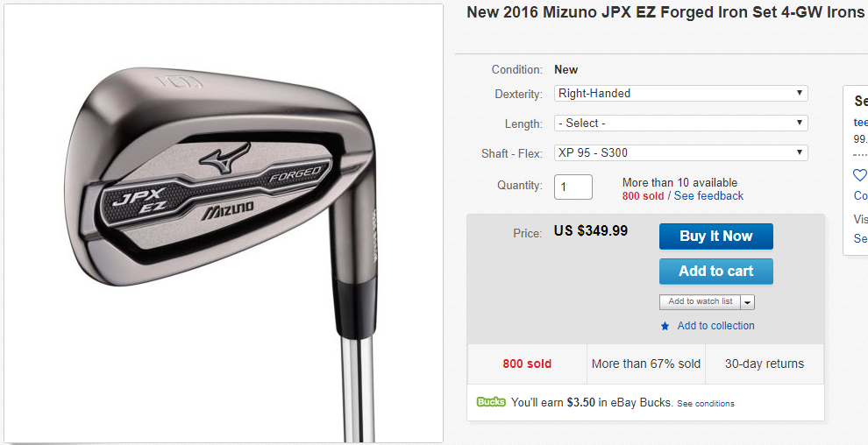Click the green eBay Bucks logo
The height and width of the screenshot is (445, 868).
[491, 403]
